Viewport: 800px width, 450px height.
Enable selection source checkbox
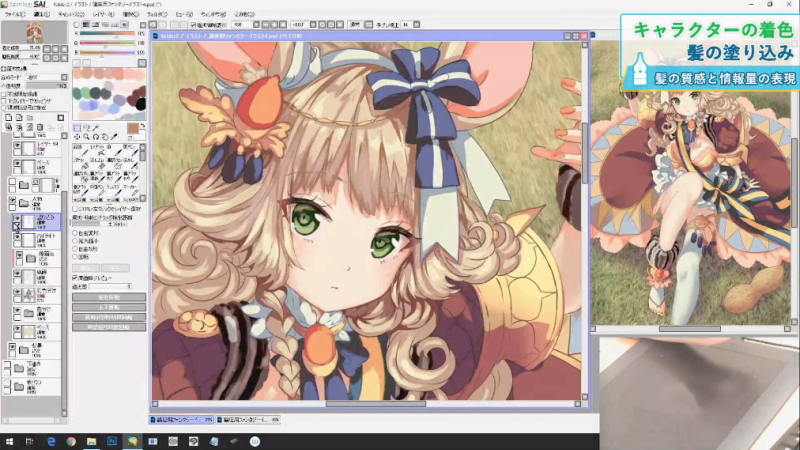[x=4, y=108]
